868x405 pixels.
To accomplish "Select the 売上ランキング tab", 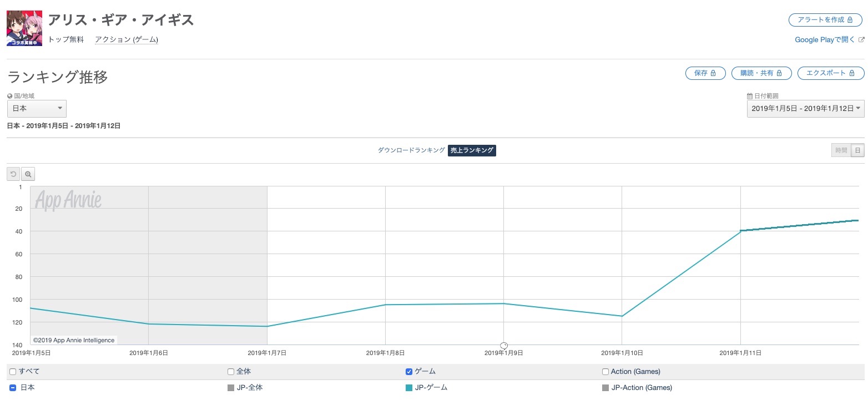I will [x=472, y=150].
